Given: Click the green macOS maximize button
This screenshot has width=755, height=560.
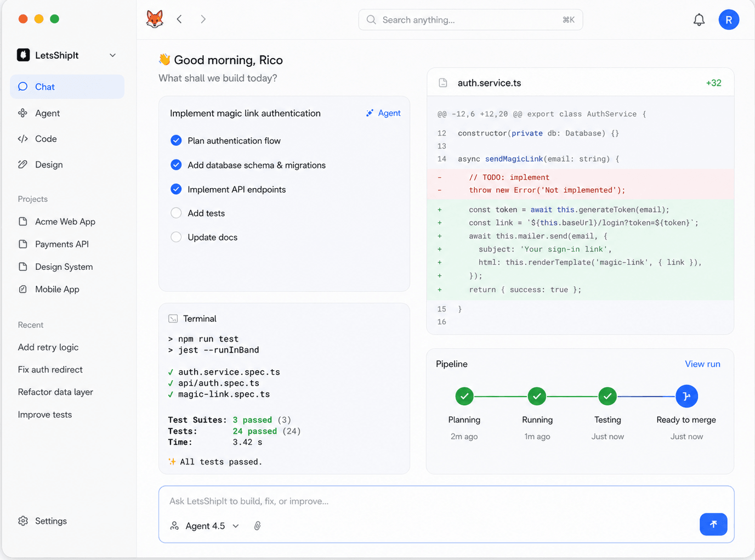Looking at the screenshot, I should point(54,19).
